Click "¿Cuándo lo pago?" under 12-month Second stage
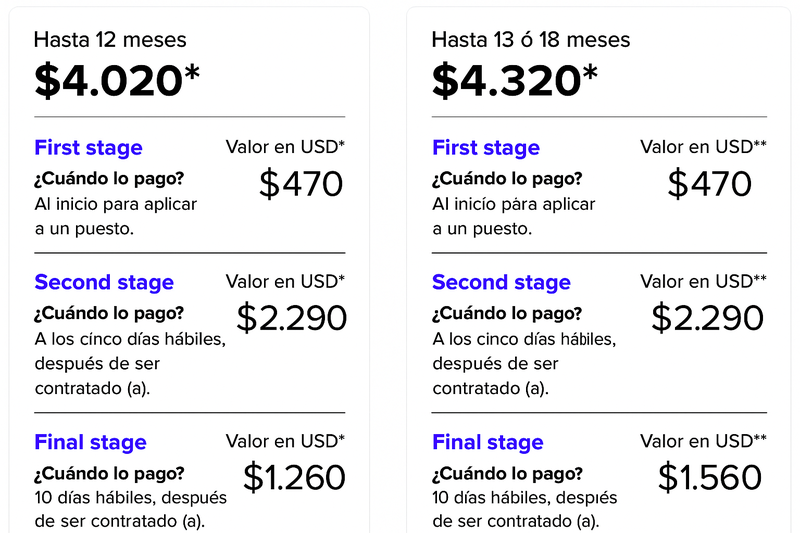 pyautogui.click(x=109, y=312)
